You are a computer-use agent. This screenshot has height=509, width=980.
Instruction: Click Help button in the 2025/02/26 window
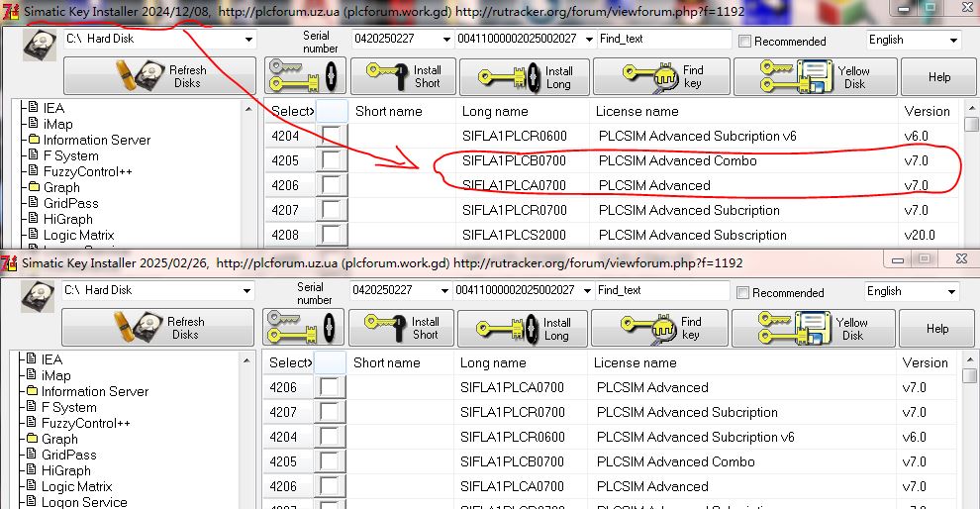936,328
